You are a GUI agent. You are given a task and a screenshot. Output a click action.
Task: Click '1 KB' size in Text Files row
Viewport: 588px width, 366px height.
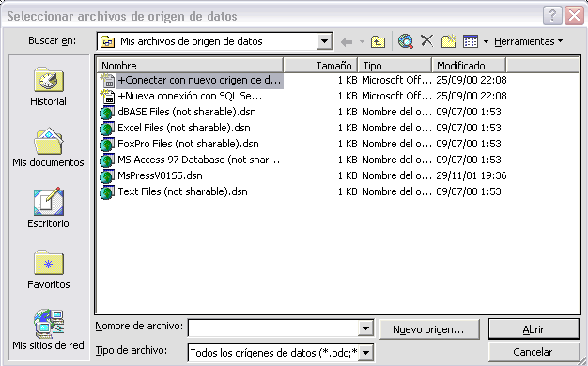(x=348, y=191)
